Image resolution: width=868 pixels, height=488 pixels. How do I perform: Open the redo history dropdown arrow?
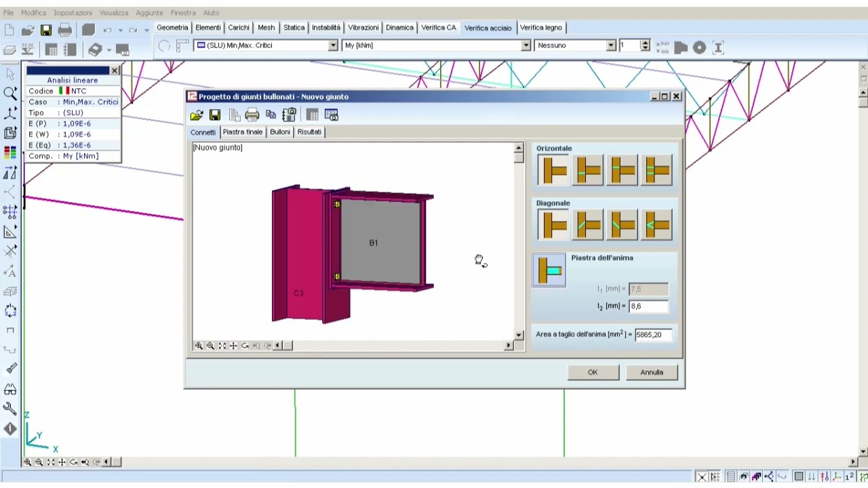pyautogui.click(x=146, y=30)
